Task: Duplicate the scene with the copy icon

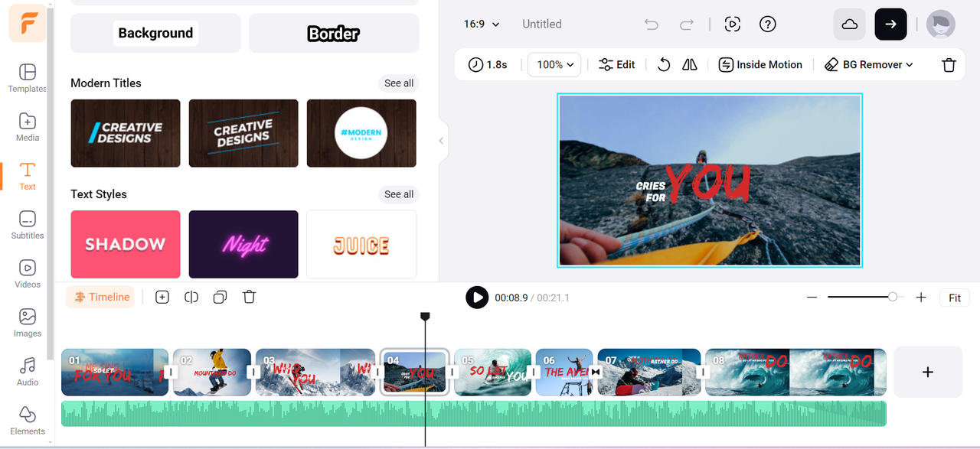Action: (220, 298)
